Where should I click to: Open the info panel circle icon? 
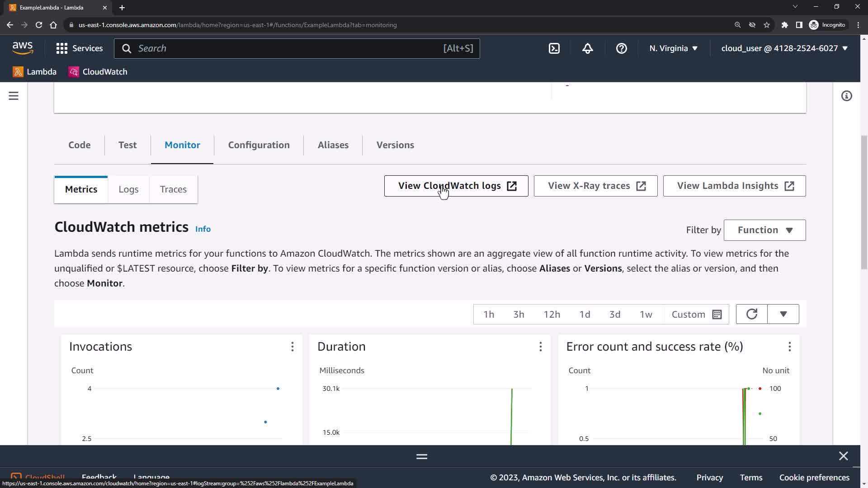click(847, 96)
